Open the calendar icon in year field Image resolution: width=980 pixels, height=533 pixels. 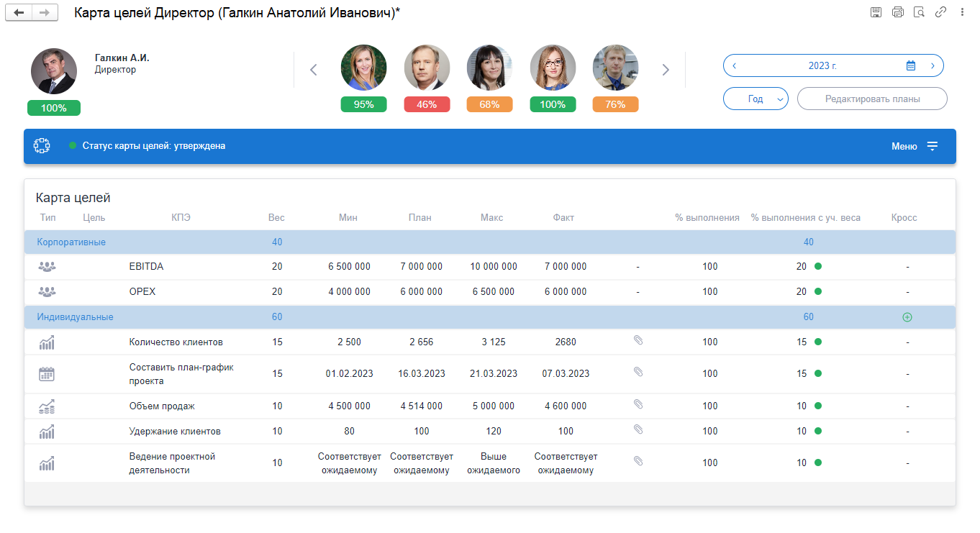point(911,65)
